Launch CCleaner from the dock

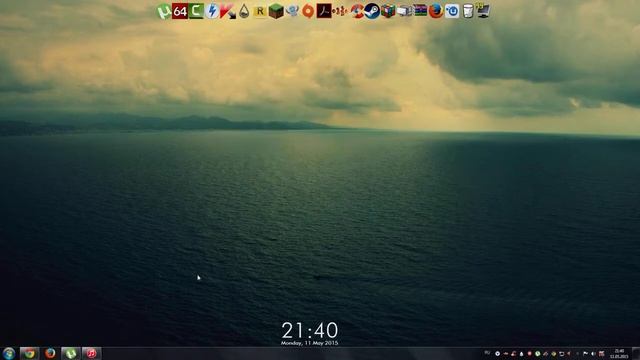[x=357, y=11]
